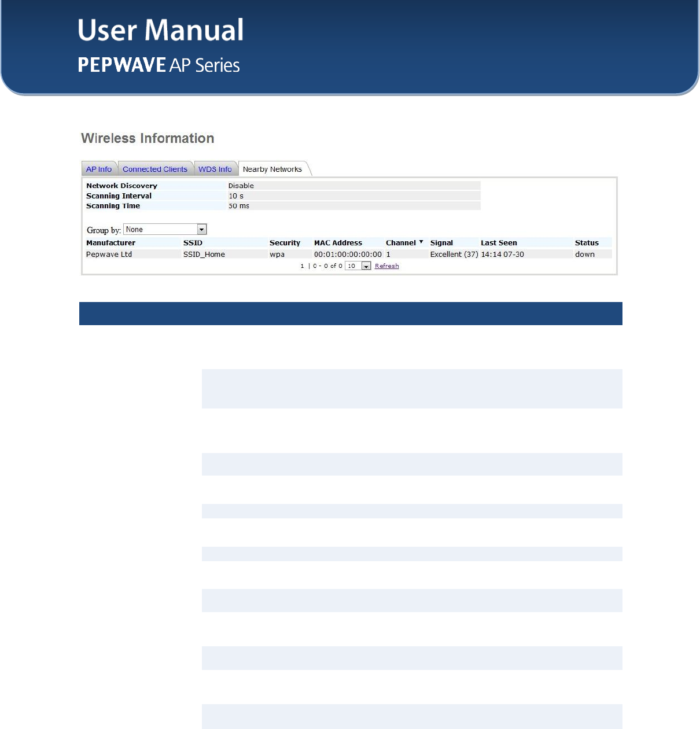The height and width of the screenshot is (729, 700).
Task: Click MAC address 00:01:00:00:00:00
Action: click(348, 255)
